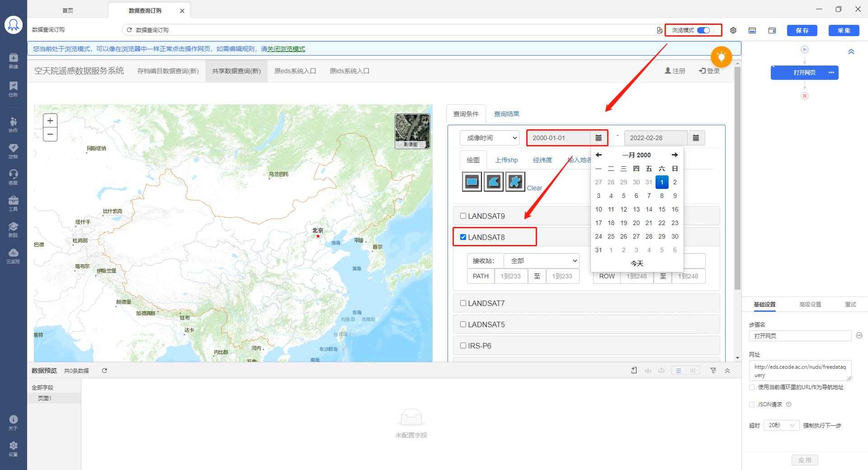Open the 接收站 全部 dropdown
This screenshot has width=868, height=470.
542,261
